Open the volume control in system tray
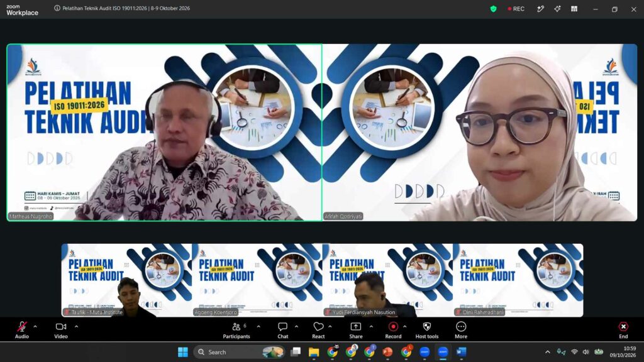Image resolution: width=644 pixels, height=362 pixels. 586,352
